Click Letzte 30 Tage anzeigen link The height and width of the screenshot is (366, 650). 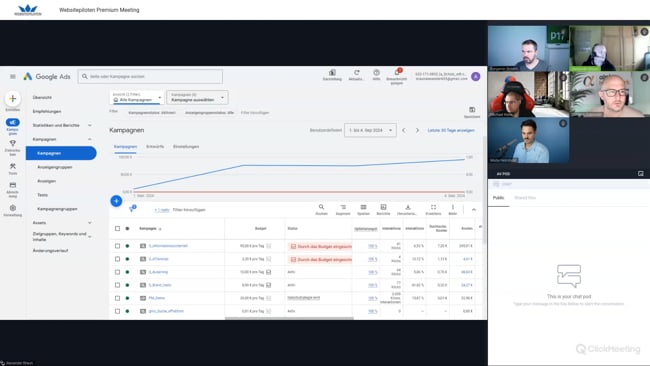[x=451, y=130]
